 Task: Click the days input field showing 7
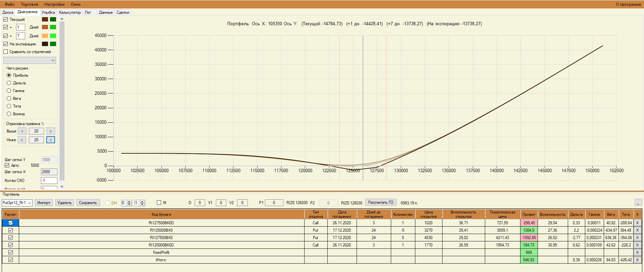pos(20,36)
